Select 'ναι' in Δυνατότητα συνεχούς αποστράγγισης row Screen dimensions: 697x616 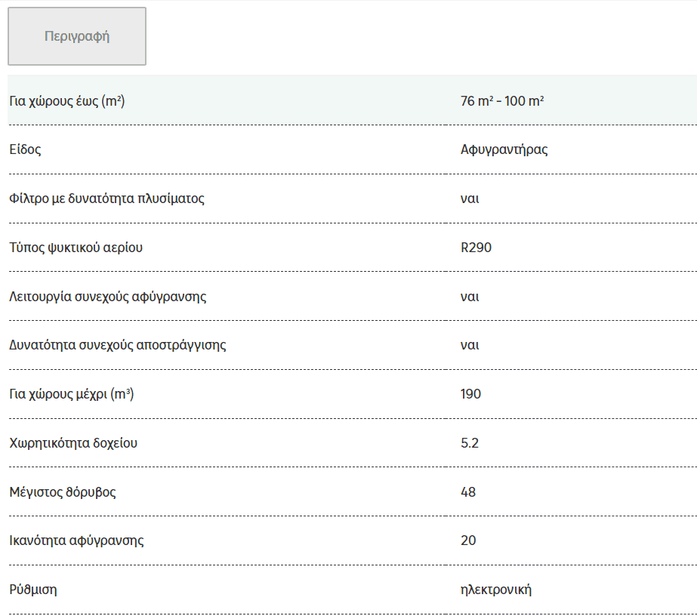pos(470,345)
